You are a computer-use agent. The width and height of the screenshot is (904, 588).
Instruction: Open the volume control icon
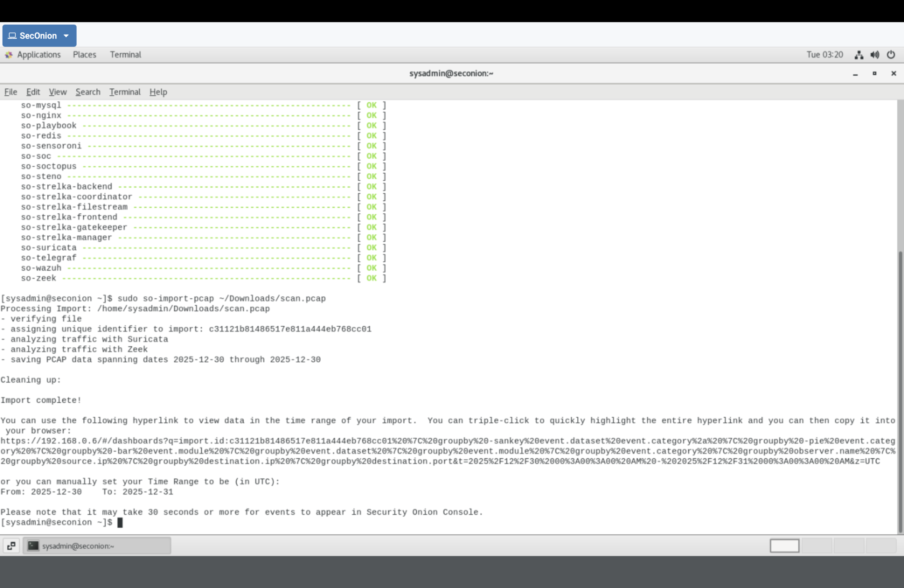[x=875, y=55]
